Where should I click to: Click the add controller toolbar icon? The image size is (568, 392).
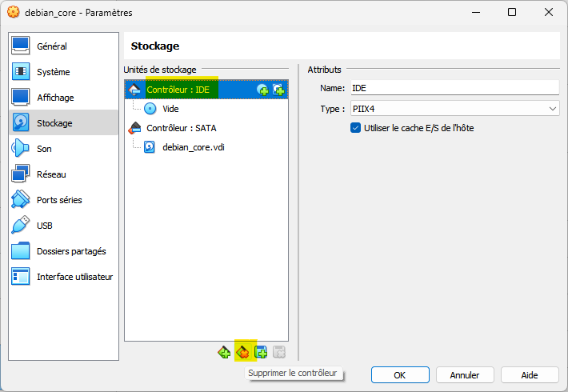tap(224, 352)
